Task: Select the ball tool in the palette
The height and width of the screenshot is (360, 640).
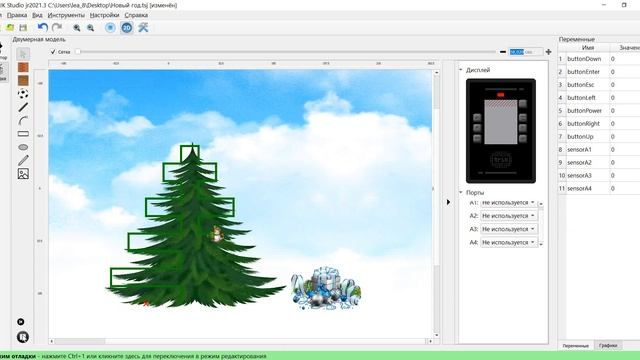Action: (x=23, y=94)
